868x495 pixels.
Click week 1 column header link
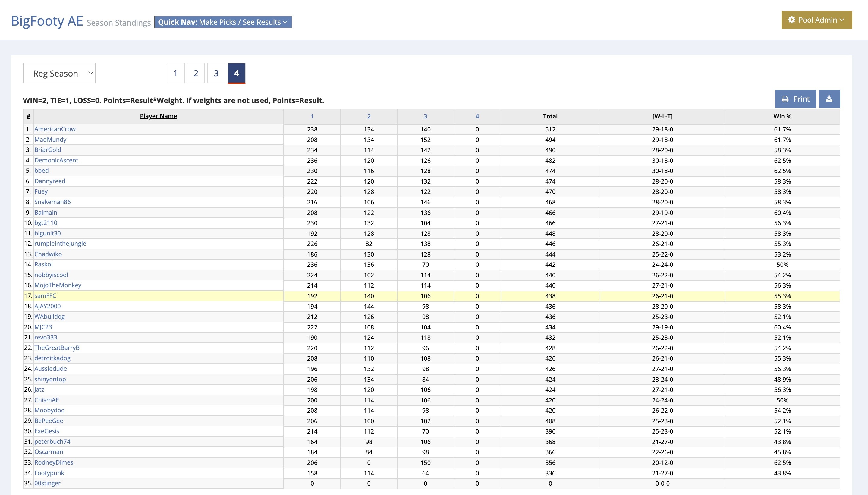[x=312, y=116]
